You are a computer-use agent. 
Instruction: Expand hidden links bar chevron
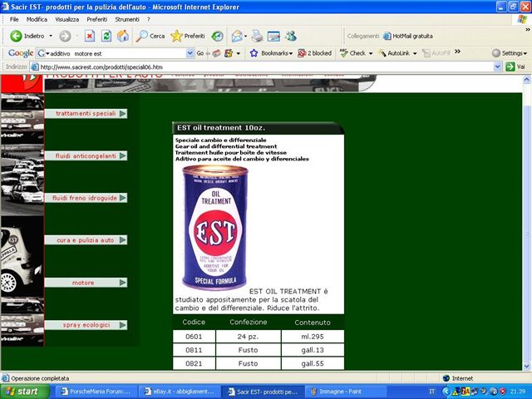coord(528,30)
